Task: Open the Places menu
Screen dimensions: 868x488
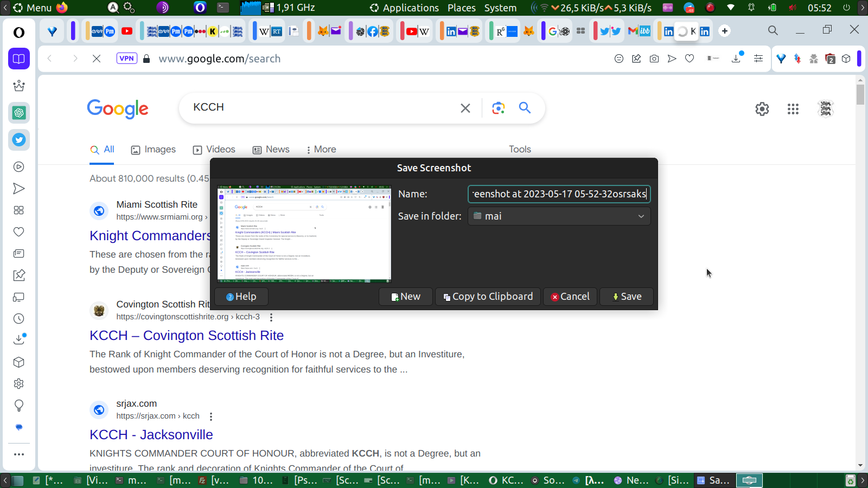Action: [x=462, y=8]
